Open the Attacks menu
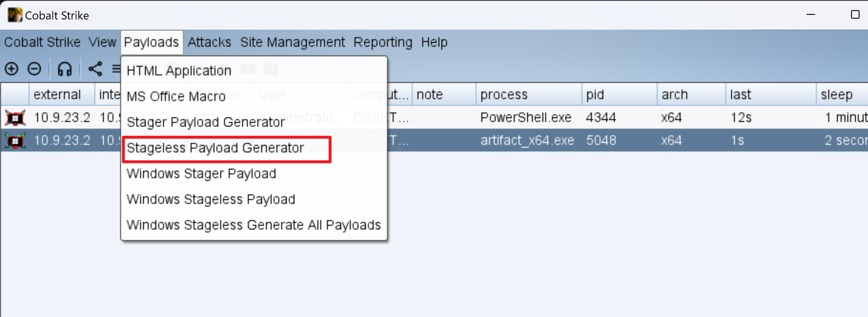This screenshot has height=317, width=868. click(x=209, y=42)
